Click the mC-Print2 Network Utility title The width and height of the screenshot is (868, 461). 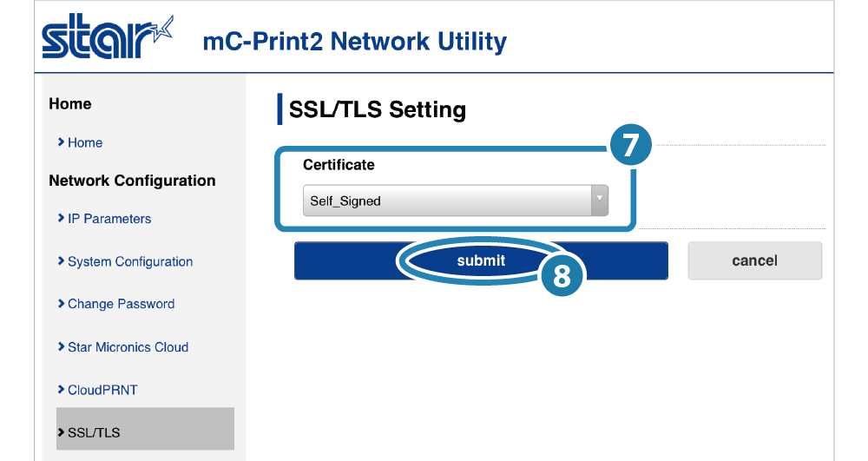(x=354, y=41)
